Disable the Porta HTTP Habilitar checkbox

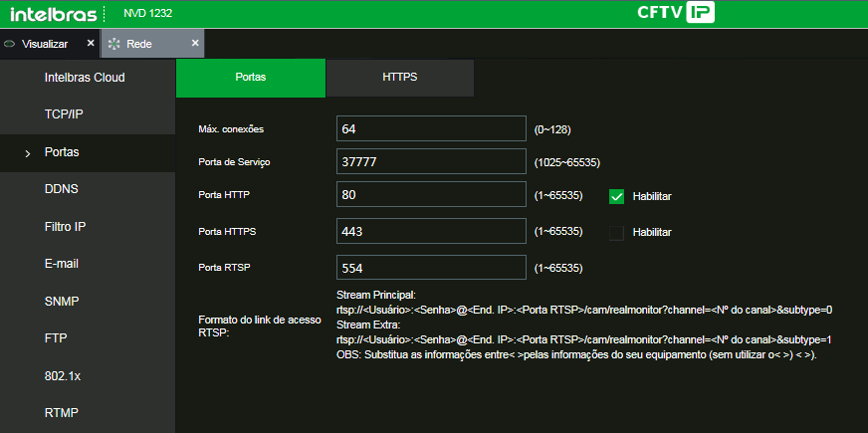click(x=616, y=196)
